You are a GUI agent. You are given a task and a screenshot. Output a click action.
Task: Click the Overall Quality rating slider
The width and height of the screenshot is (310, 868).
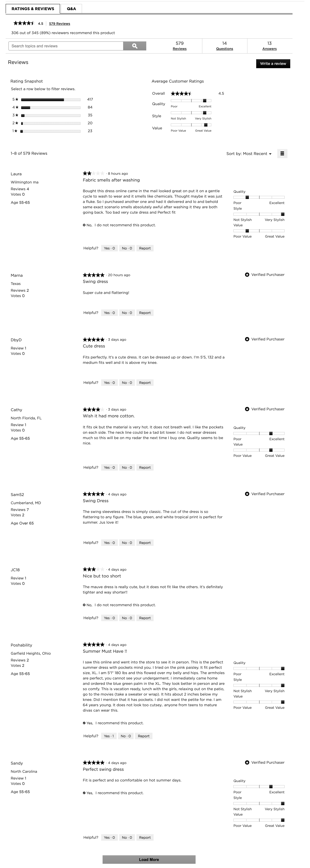tap(191, 101)
